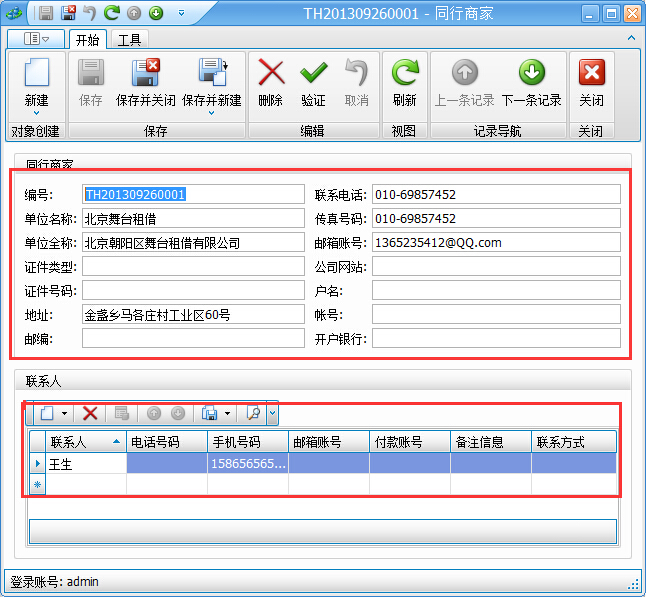Click the 验证 (Validate) green checkmark icon
The width and height of the screenshot is (646, 597).
coord(313,73)
